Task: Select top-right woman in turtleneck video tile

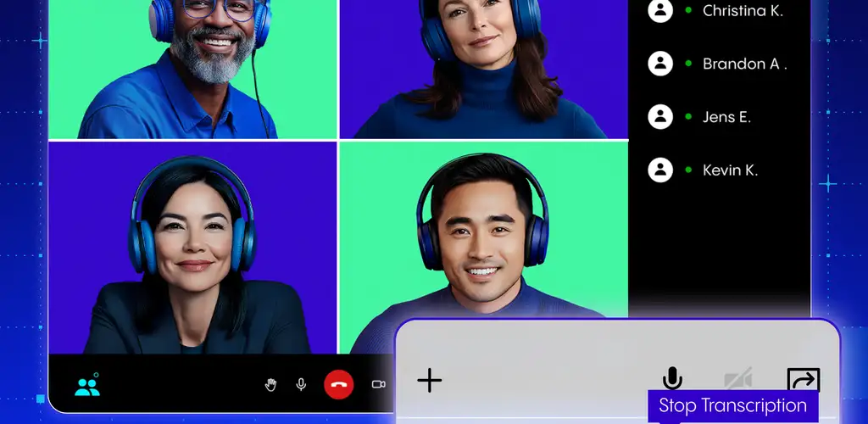Action: (x=483, y=68)
